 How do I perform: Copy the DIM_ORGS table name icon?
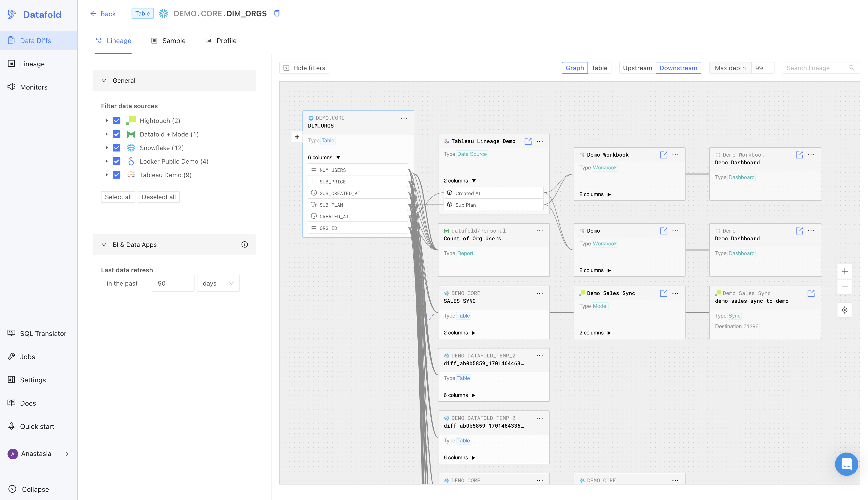[x=277, y=13]
